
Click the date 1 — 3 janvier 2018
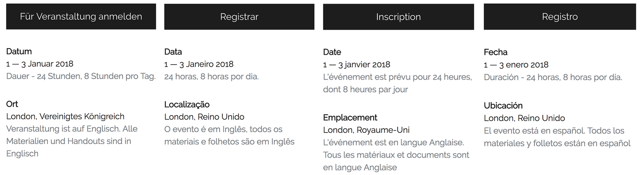coord(356,64)
